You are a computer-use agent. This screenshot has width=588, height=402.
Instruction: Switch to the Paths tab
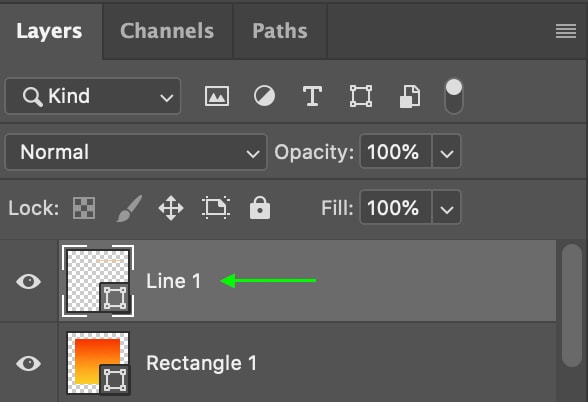click(280, 31)
